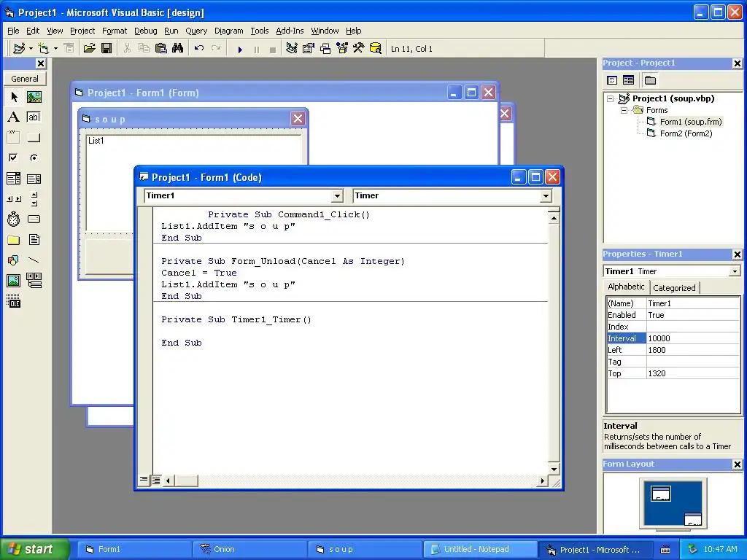This screenshot has width=747, height=560.
Task: Open the Data View Window toolbar icon
Action: tap(376, 48)
